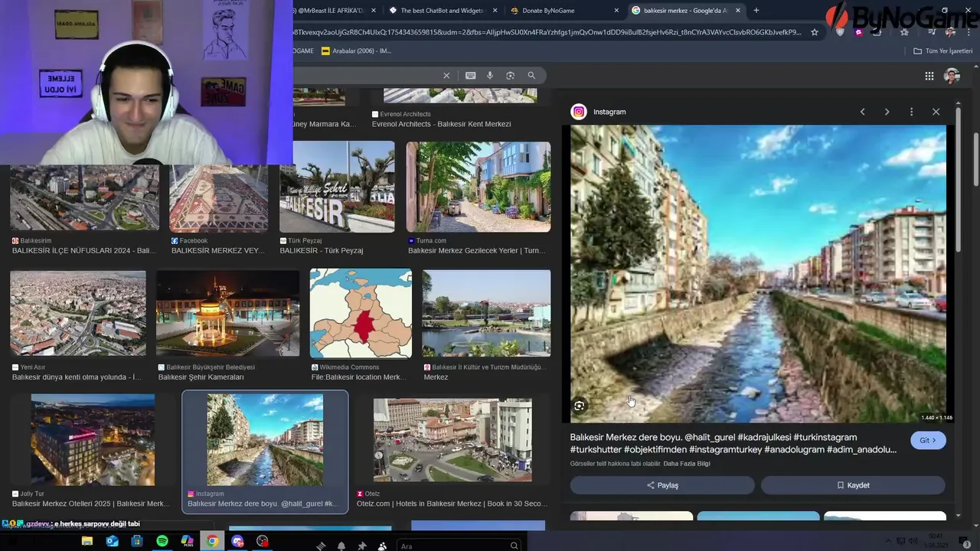Click the Instagram logo in the preview header

(579, 112)
